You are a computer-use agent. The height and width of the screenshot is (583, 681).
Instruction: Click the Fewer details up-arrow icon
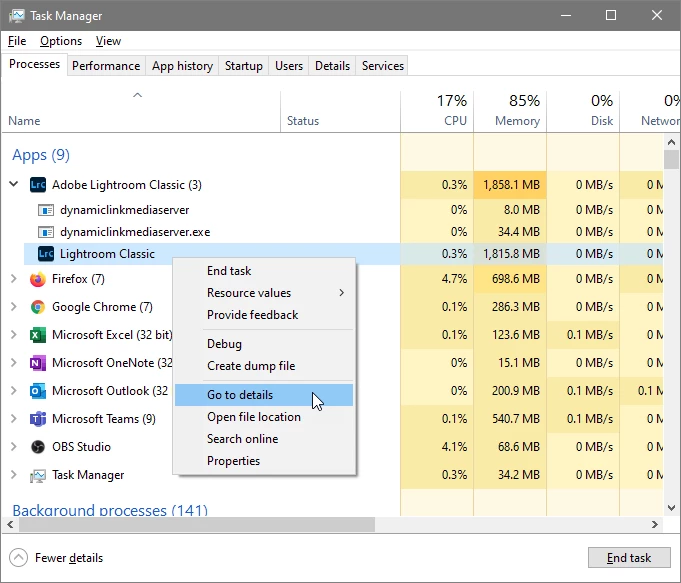(18, 558)
